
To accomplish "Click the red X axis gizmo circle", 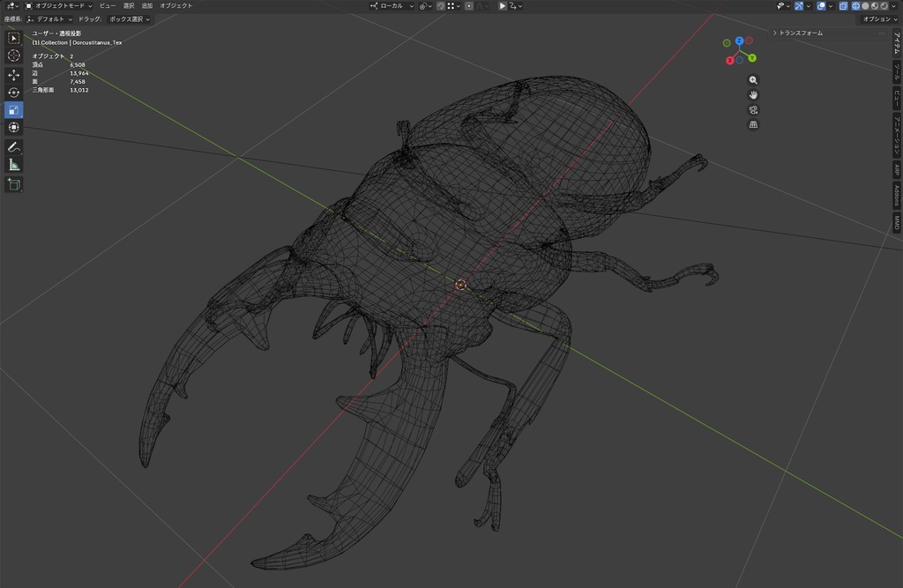I will pos(729,61).
